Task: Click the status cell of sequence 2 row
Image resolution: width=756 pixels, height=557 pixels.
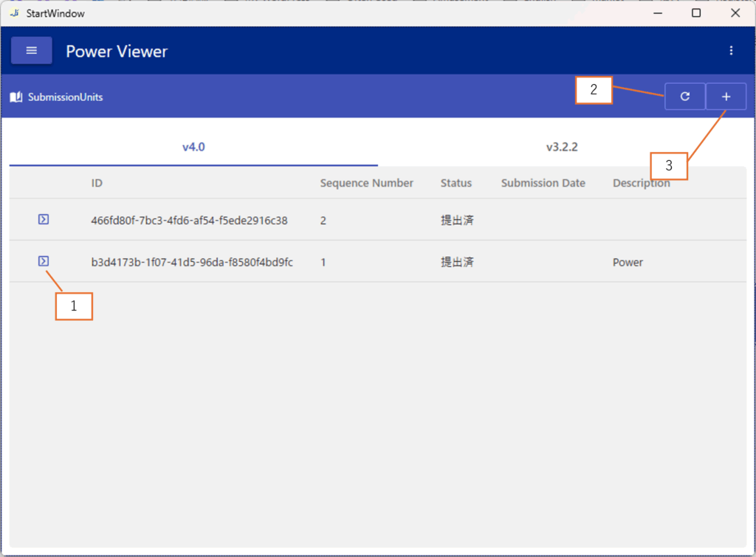Action: (457, 220)
